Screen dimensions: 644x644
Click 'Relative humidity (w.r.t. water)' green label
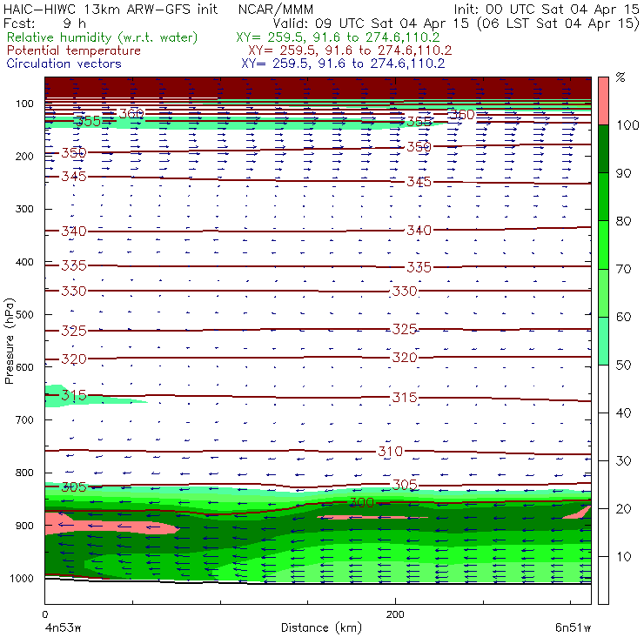[x=103, y=37]
